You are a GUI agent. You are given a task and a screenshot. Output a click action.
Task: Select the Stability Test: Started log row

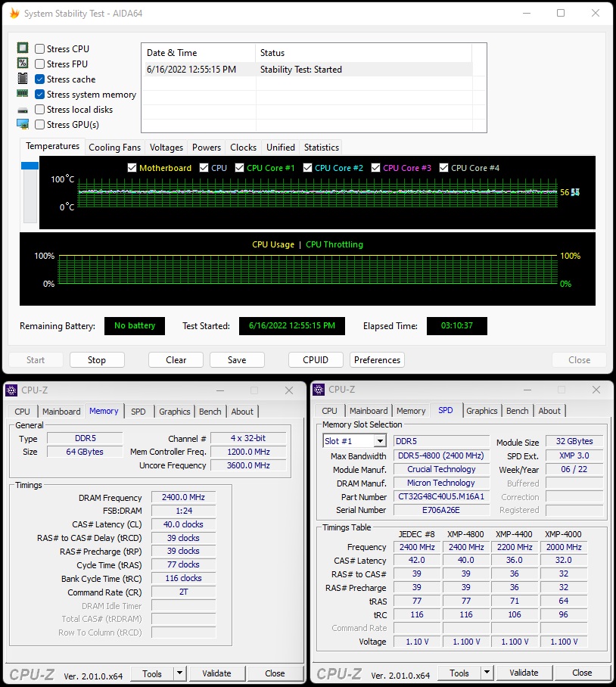(309, 69)
